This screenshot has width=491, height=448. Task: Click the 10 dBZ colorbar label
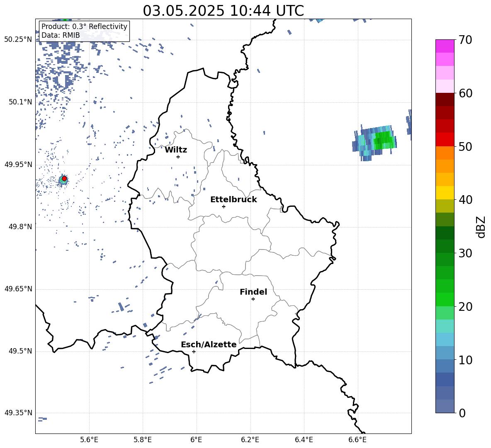tap(465, 360)
